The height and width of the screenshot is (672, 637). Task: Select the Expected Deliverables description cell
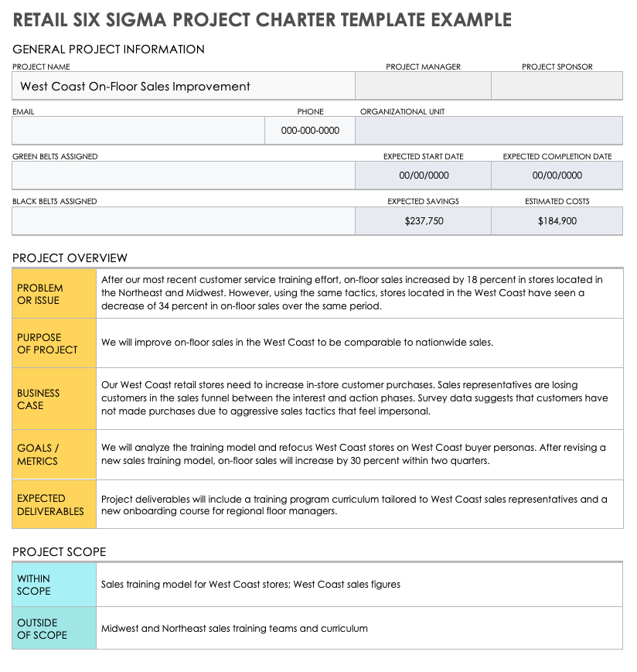pyautogui.click(x=359, y=505)
